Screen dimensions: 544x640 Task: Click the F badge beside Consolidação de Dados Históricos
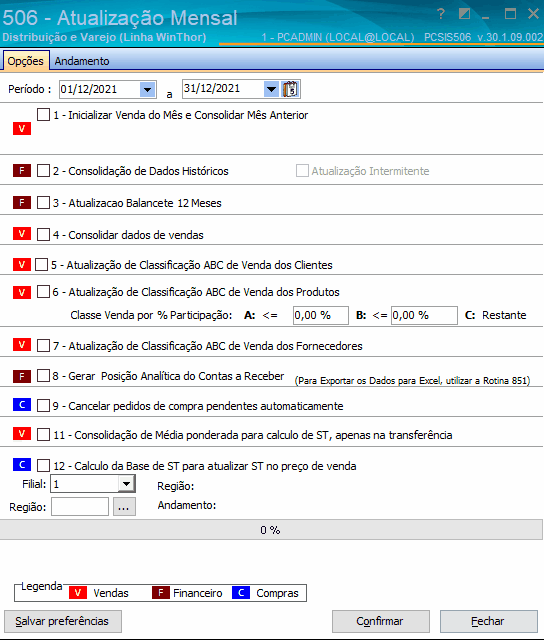point(22,171)
